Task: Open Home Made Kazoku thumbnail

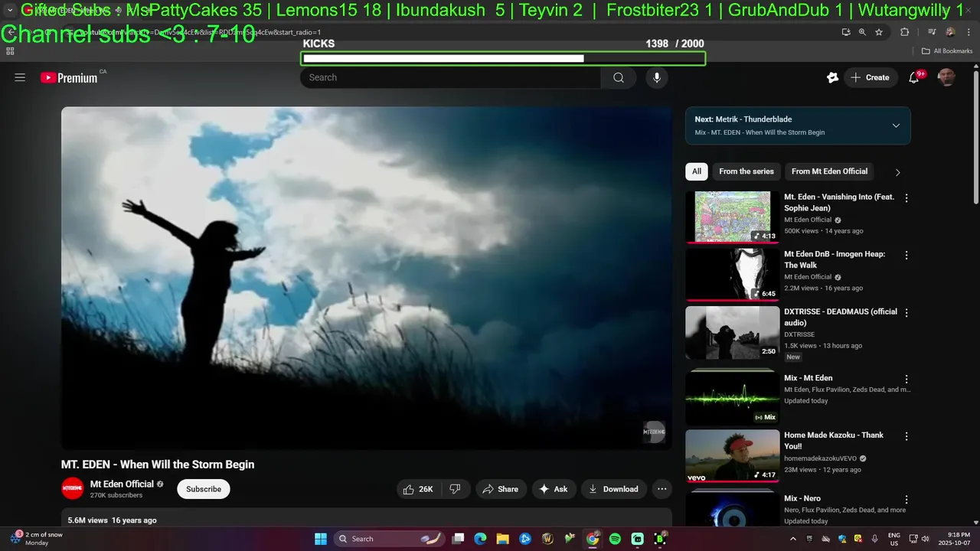Action: (733, 456)
